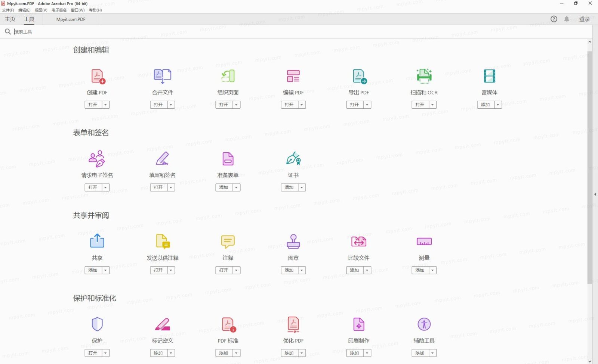The height and width of the screenshot is (364, 598).
Task: Select the 编辑 PDF tool icon
Action: click(x=293, y=76)
